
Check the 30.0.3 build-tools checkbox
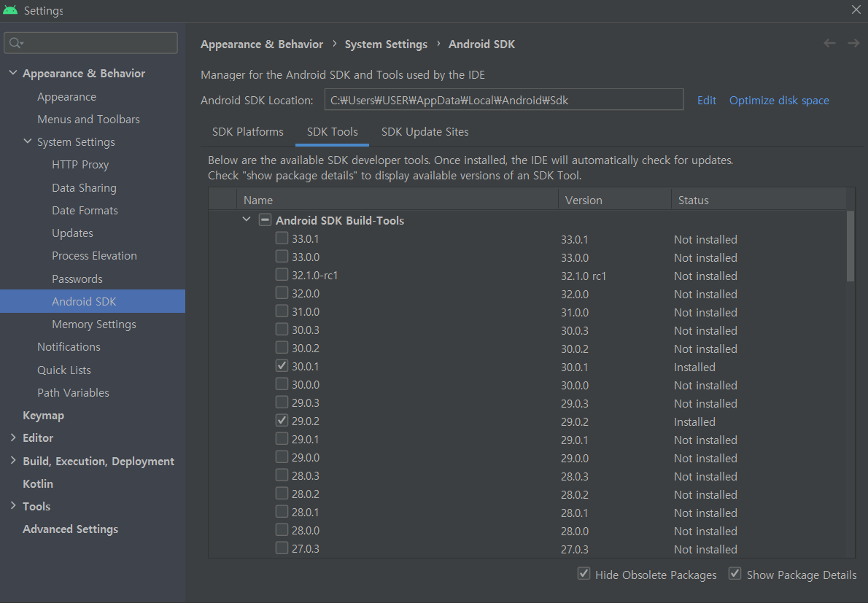click(282, 330)
